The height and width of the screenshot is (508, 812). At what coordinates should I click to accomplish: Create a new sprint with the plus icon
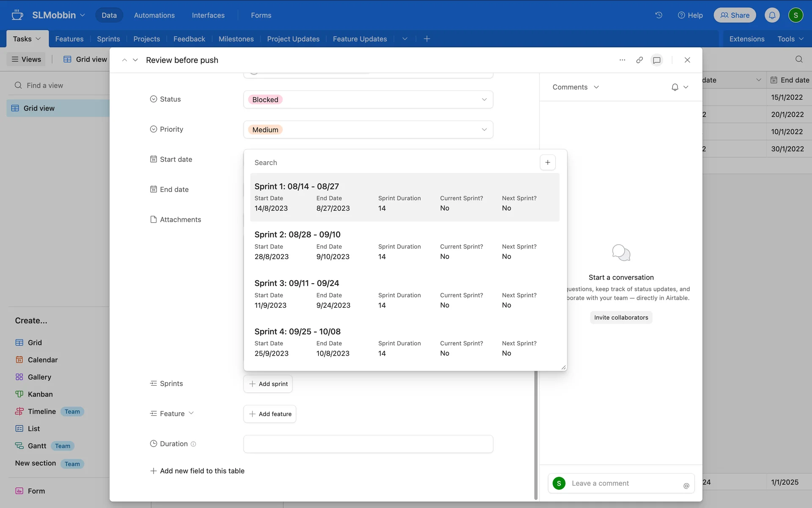548,163
